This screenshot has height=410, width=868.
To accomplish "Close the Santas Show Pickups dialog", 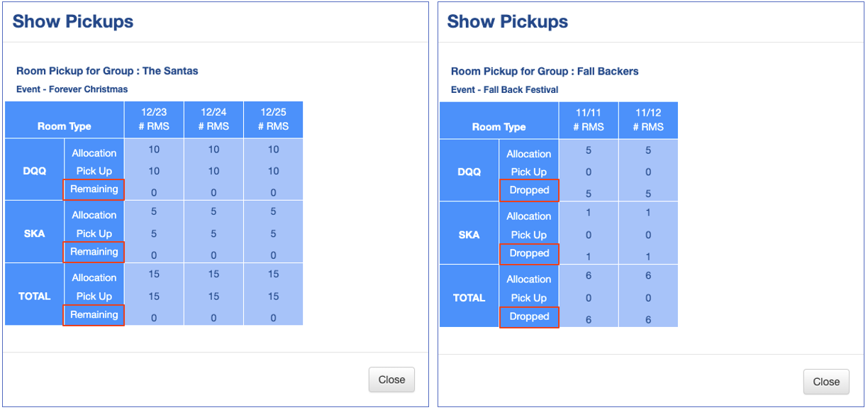I will pyautogui.click(x=391, y=379).
